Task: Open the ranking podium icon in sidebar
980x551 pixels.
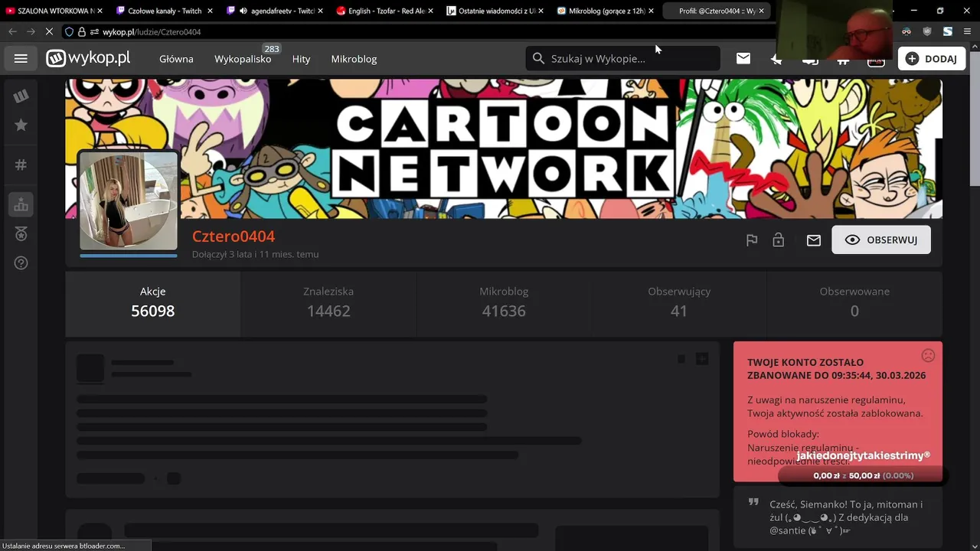Action: tap(21, 204)
